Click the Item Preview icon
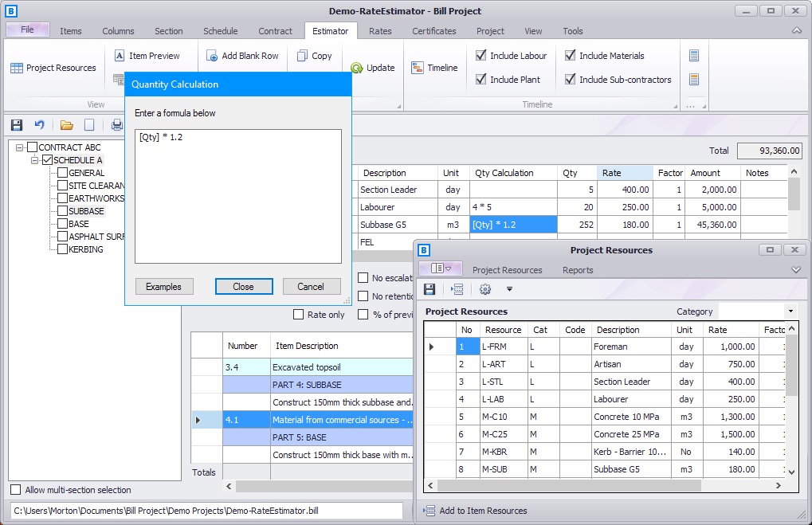The height and width of the screenshot is (525, 812). click(x=120, y=56)
